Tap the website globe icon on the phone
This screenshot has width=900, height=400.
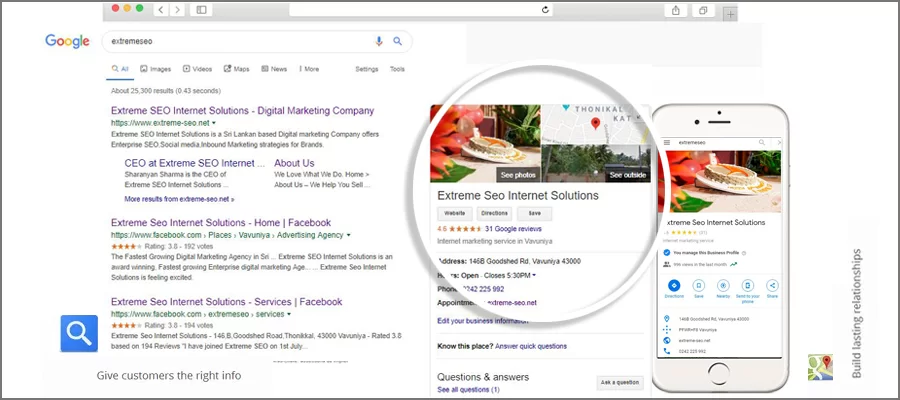pyautogui.click(x=666, y=340)
